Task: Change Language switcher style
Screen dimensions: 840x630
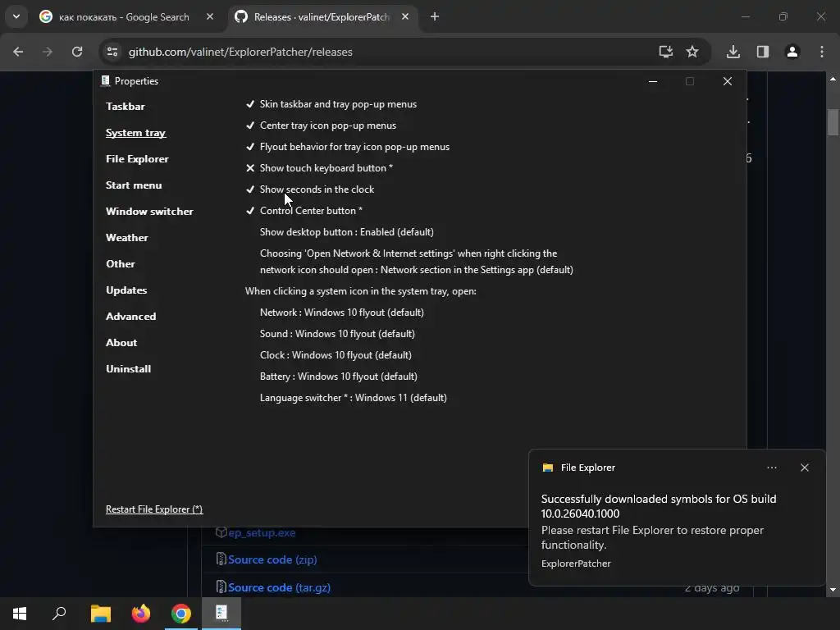Action: pos(354,398)
